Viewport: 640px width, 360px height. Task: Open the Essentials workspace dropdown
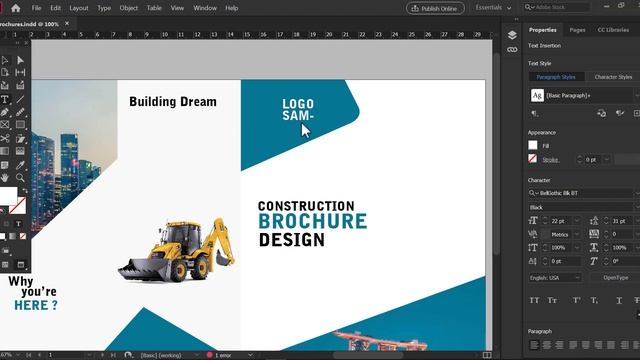click(x=493, y=8)
